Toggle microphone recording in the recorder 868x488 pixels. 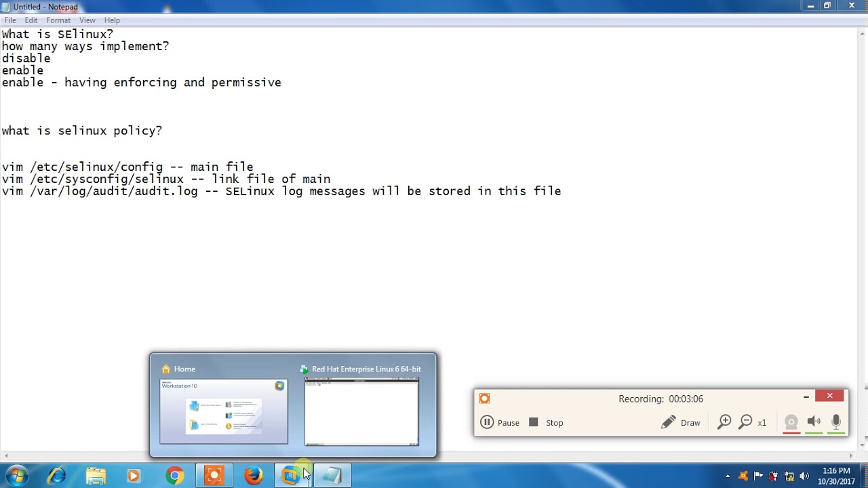point(836,422)
